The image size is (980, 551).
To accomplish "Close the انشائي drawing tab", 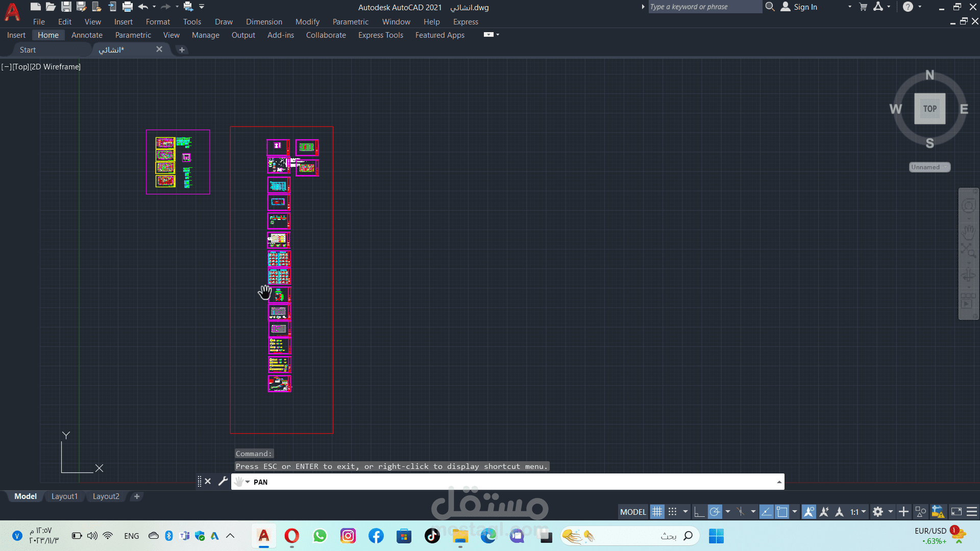I will [159, 49].
